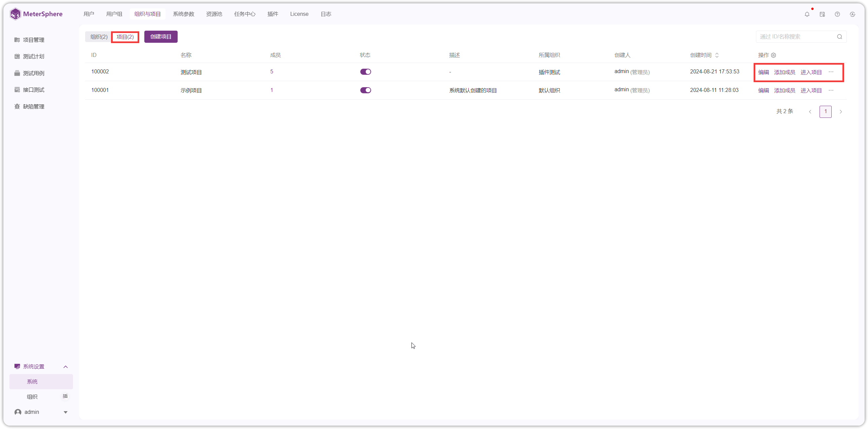Switch to the 组织(2) tab

(99, 37)
